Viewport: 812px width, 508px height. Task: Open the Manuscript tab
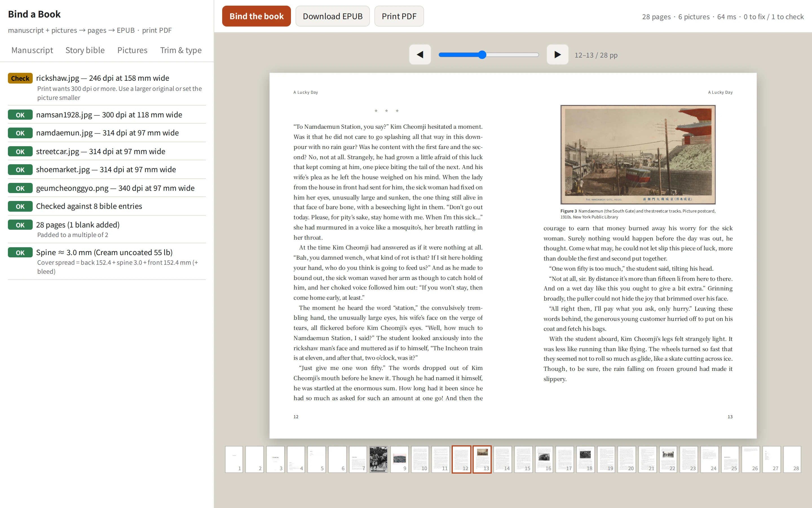point(32,50)
